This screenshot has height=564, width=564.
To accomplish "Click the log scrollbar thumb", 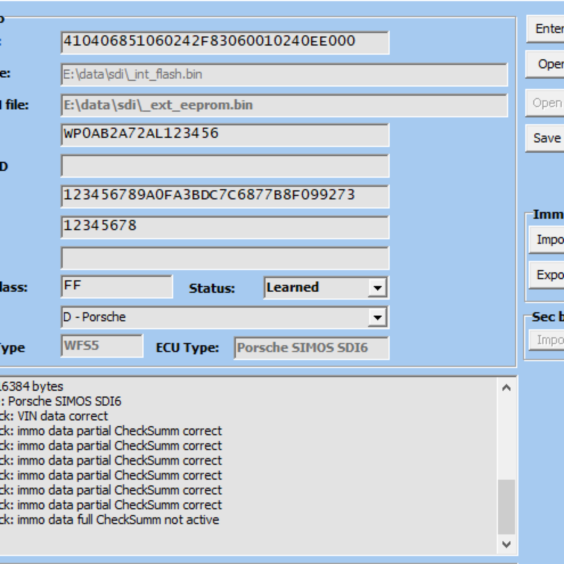I will coord(506,507).
